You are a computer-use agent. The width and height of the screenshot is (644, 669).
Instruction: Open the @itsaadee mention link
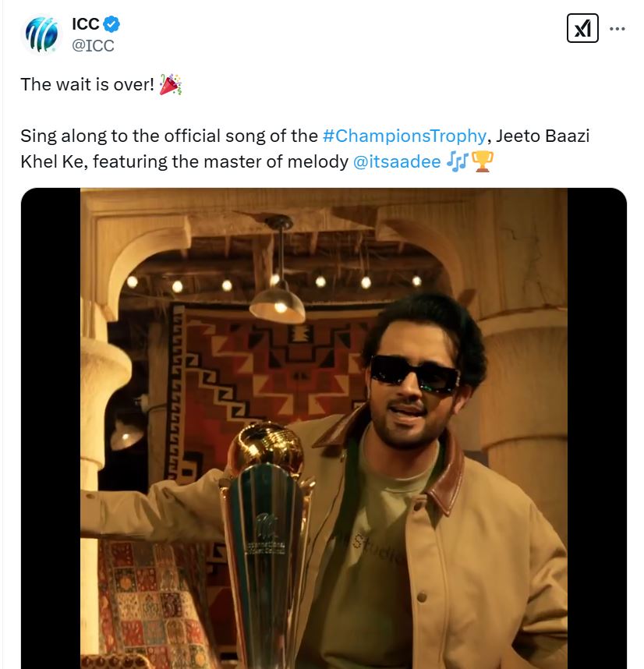(x=397, y=161)
